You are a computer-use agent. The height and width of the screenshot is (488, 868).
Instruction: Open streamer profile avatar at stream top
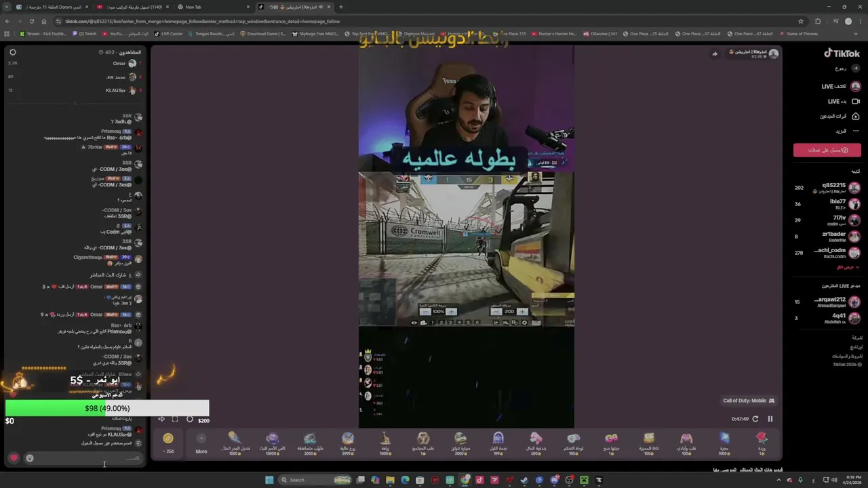773,54
